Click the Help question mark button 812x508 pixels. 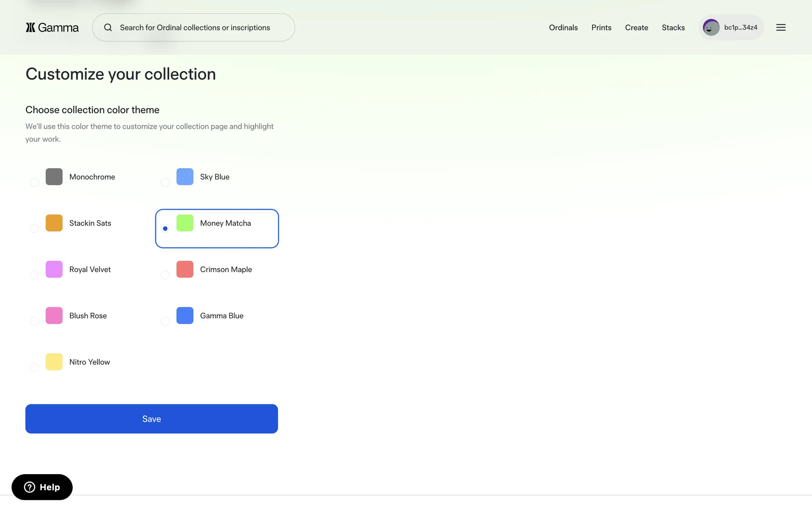click(x=42, y=487)
